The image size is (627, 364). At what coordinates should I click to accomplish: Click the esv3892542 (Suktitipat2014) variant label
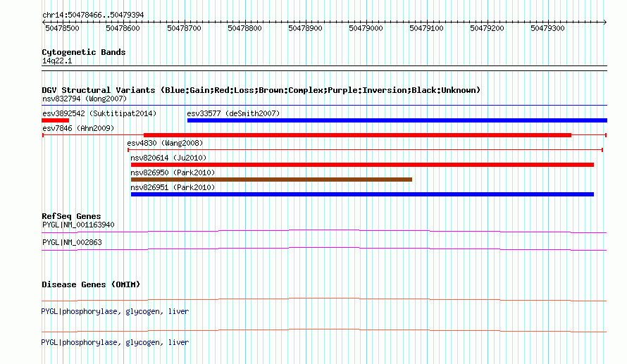tap(99, 113)
